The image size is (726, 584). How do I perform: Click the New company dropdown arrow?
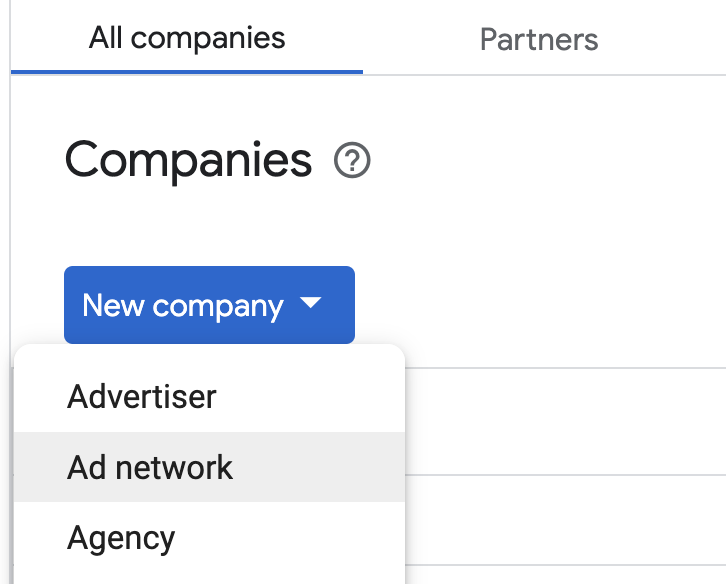311,304
